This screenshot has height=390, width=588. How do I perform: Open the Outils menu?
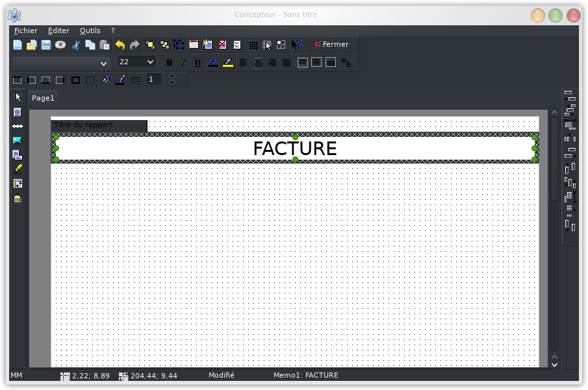90,30
